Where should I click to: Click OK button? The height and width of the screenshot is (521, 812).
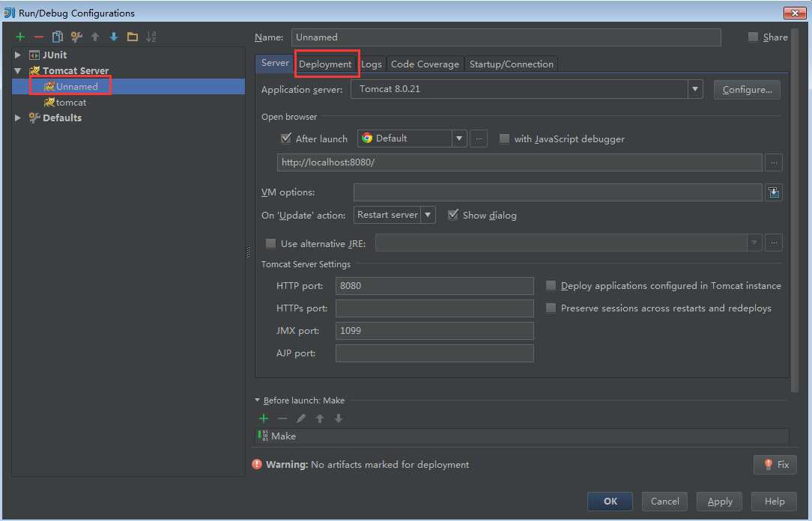[x=610, y=502]
